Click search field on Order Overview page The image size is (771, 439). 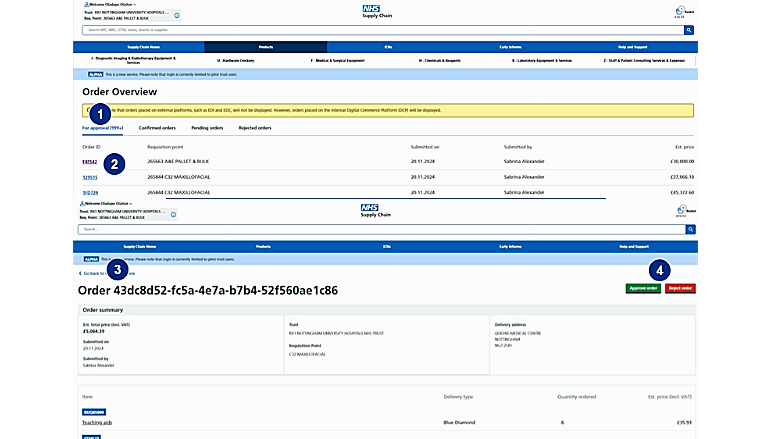pos(383,30)
